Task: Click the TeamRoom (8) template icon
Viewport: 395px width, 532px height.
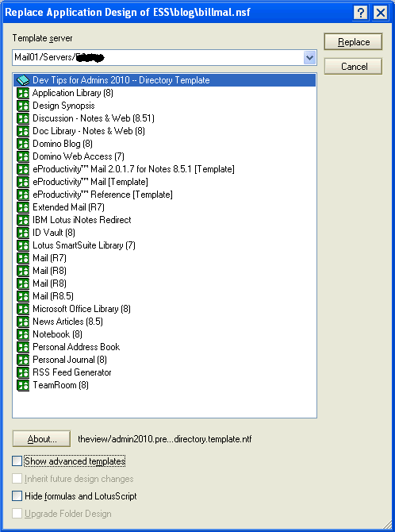Action: tap(23, 385)
